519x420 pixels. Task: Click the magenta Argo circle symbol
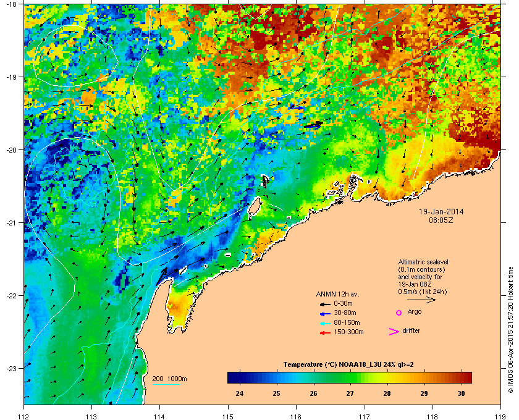click(x=399, y=313)
